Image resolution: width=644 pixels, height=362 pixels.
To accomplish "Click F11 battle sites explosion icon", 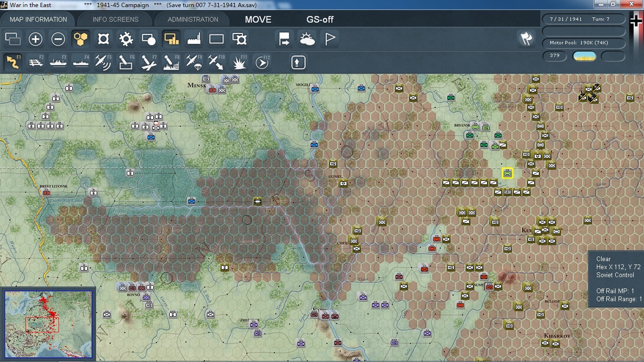I will [239, 62].
